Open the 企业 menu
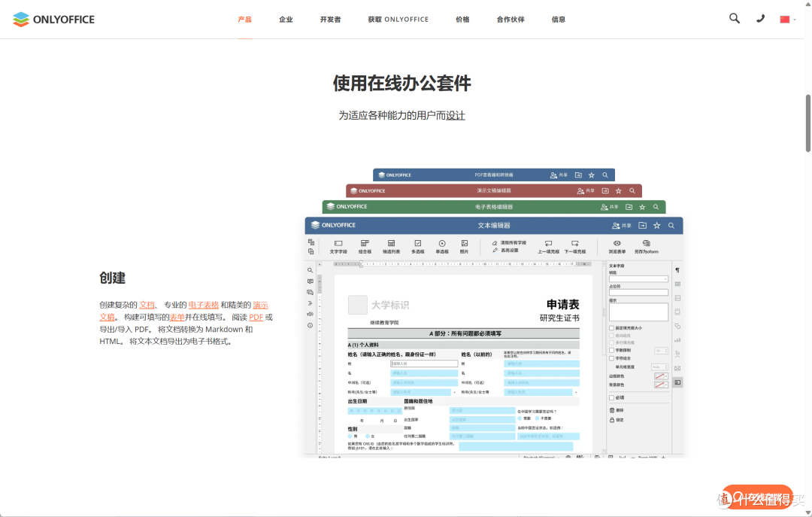 (286, 19)
